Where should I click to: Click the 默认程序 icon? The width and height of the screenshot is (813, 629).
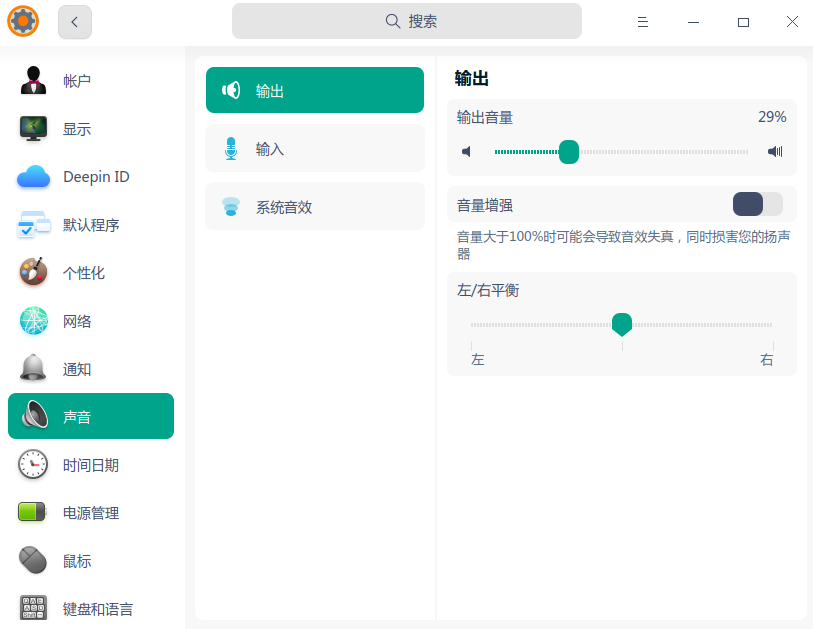click(x=33, y=225)
